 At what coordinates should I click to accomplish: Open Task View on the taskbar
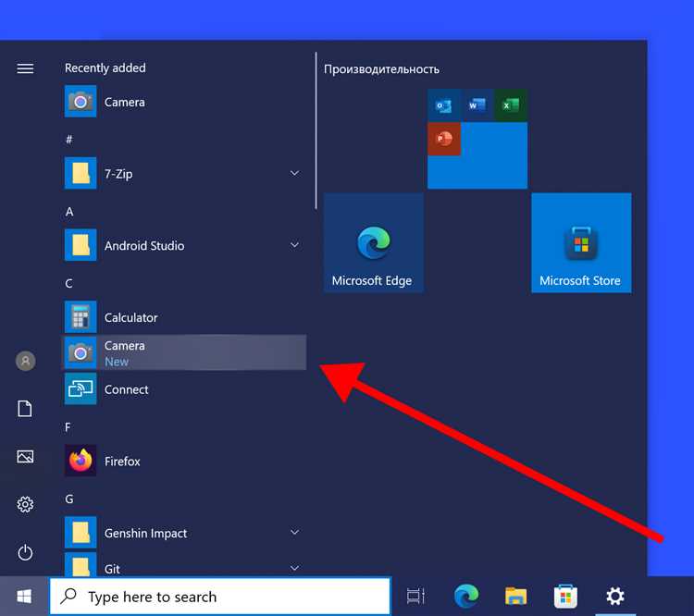coord(415,596)
